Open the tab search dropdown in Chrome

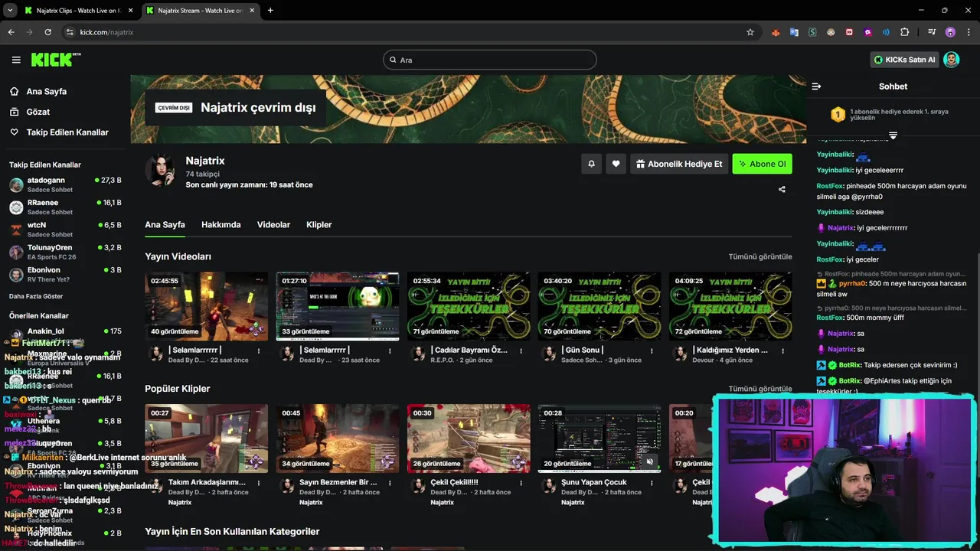coord(10,11)
